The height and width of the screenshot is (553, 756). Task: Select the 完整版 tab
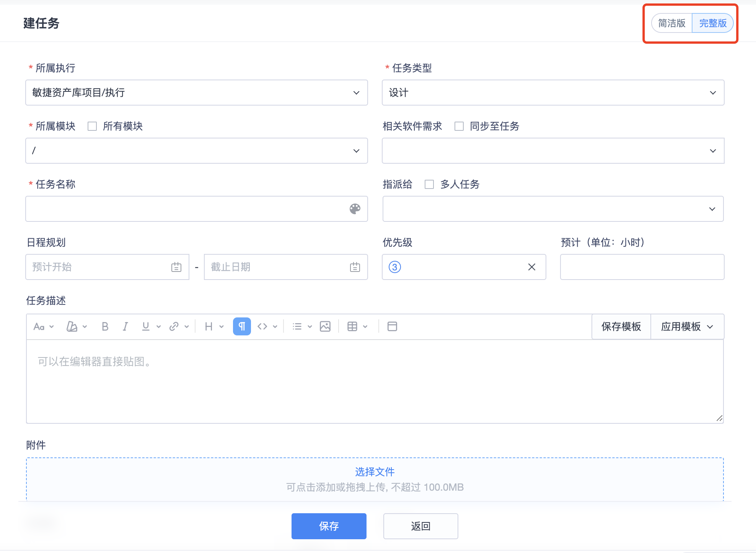(712, 23)
